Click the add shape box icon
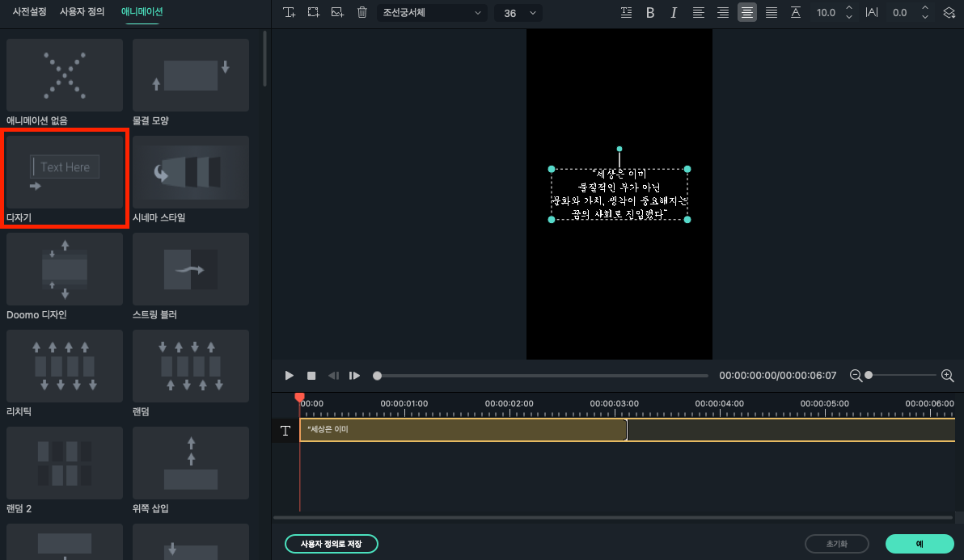Image resolution: width=964 pixels, height=560 pixels. pyautogui.click(x=314, y=12)
